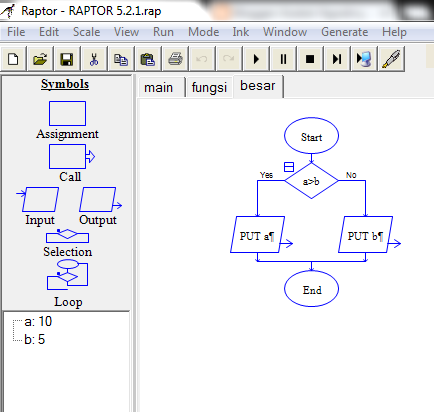Select the PUT a output box
The height and width of the screenshot is (412, 434).
(x=257, y=234)
